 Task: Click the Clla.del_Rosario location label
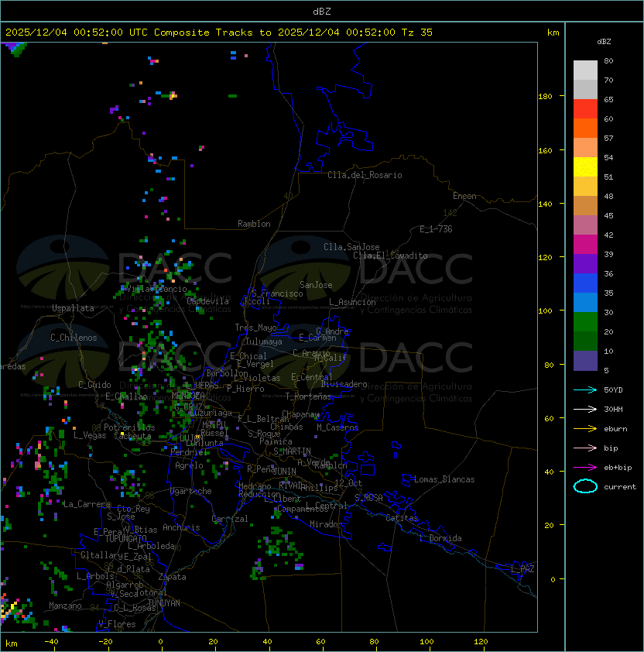click(365, 175)
